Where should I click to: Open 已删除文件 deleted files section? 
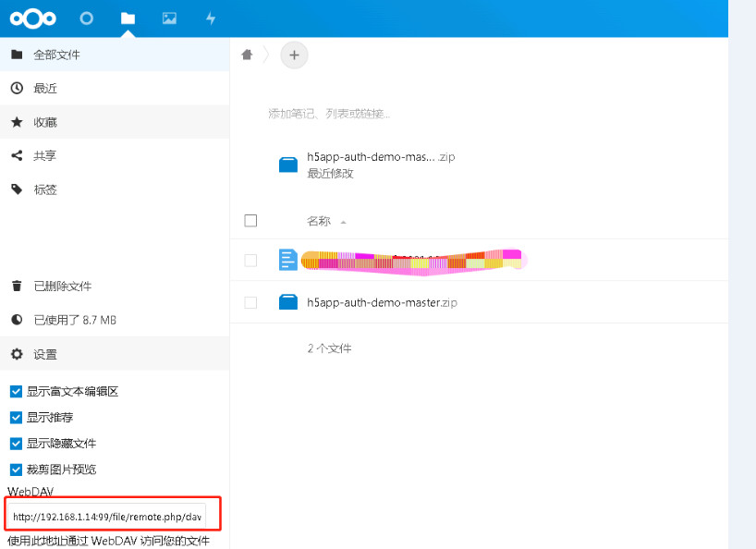[x=55, y=286]
